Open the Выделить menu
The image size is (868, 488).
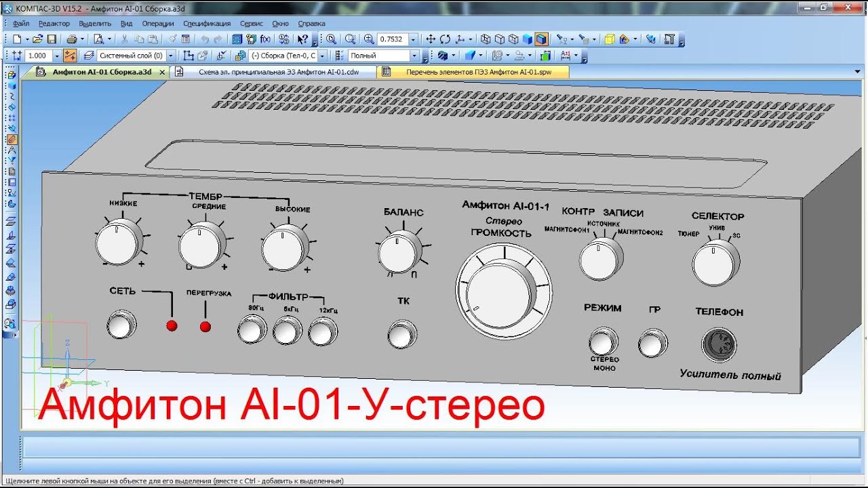(95, 23)
